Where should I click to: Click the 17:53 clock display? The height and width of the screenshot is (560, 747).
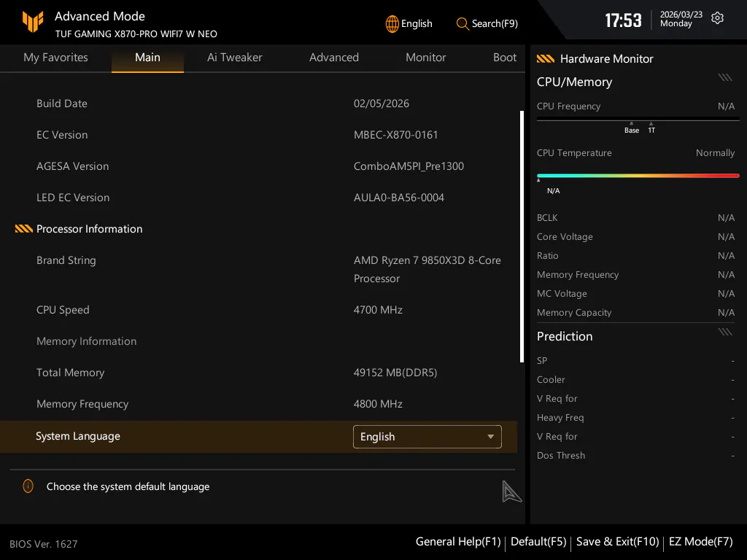pyautogui.click(x=623, y=20)
